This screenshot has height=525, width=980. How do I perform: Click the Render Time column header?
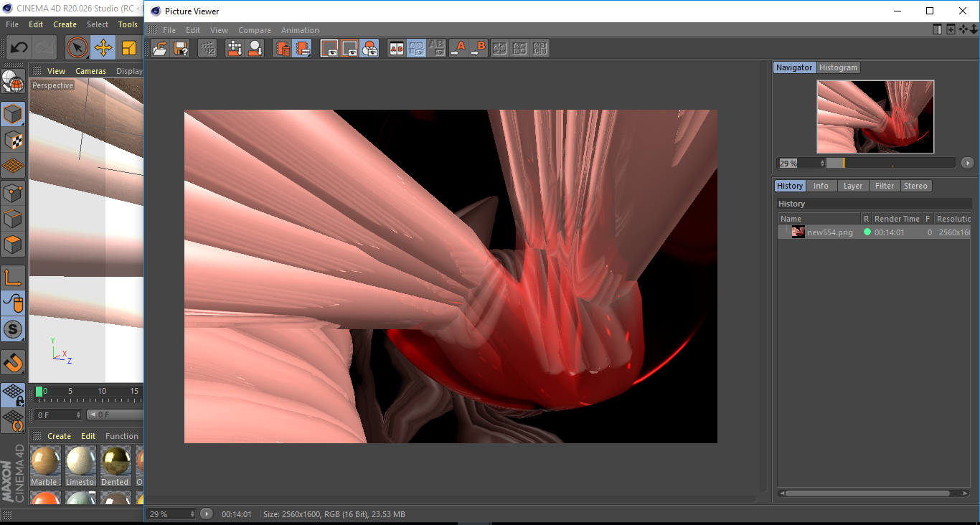(897, 219)
